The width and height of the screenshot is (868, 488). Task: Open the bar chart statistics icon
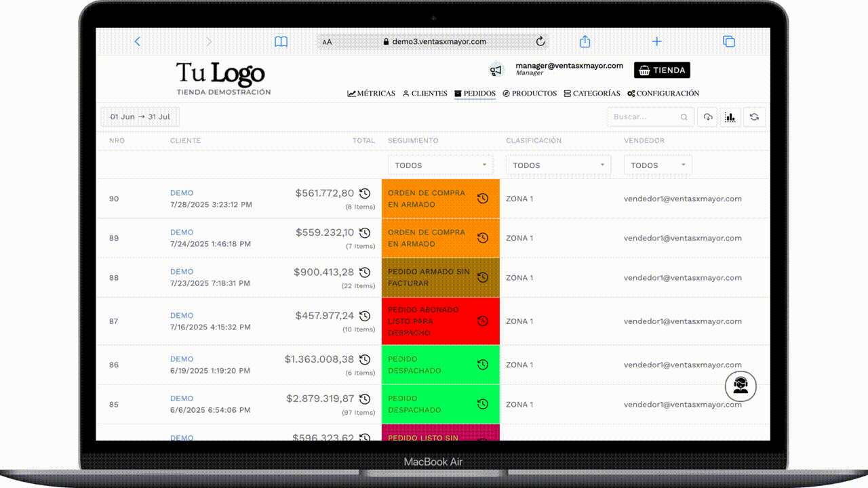pyautogui.click(x=730, y=117)
